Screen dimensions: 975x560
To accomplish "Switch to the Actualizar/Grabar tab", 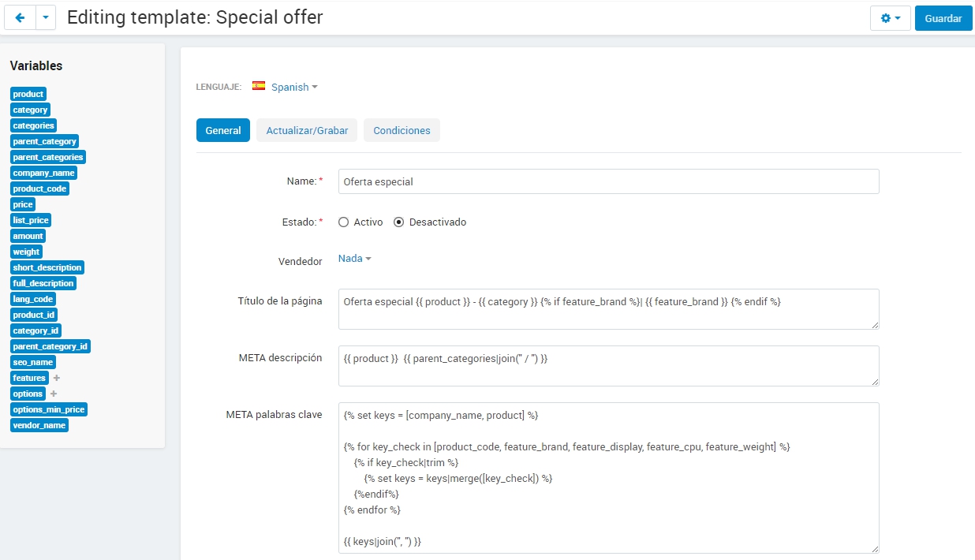I will pos(307,131).
